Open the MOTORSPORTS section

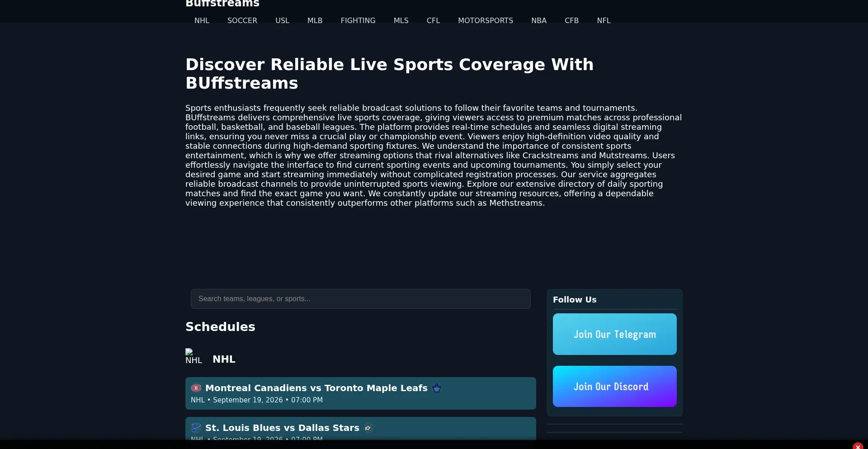tap(486, 21)
